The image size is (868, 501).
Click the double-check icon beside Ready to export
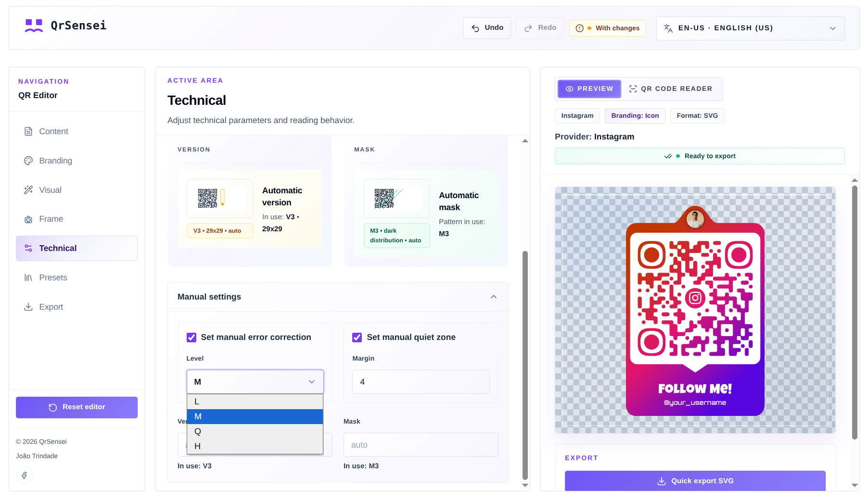click(668, 156)
